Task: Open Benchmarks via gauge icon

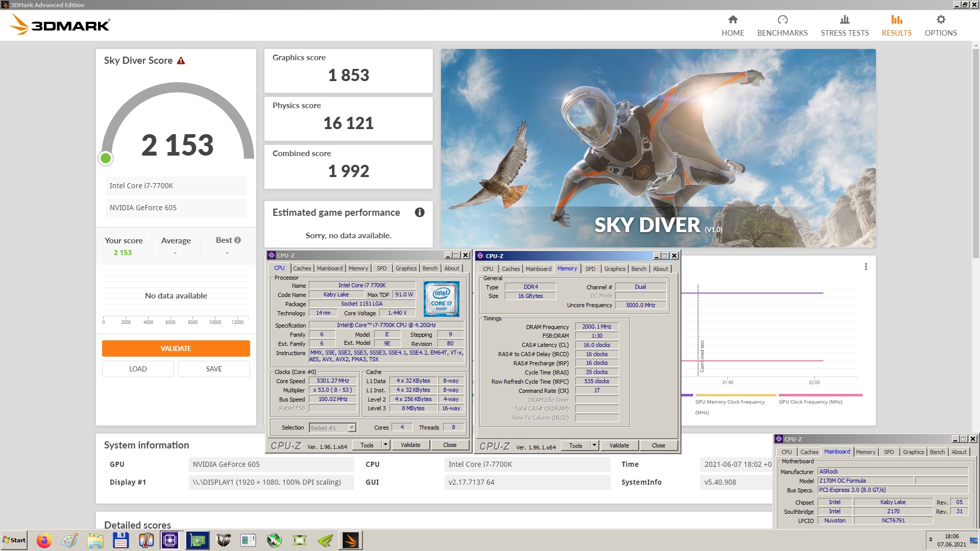Action: [782, 19]
